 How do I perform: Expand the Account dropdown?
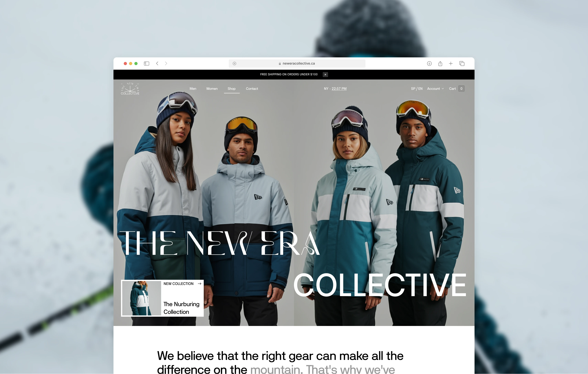pos(435,89)
